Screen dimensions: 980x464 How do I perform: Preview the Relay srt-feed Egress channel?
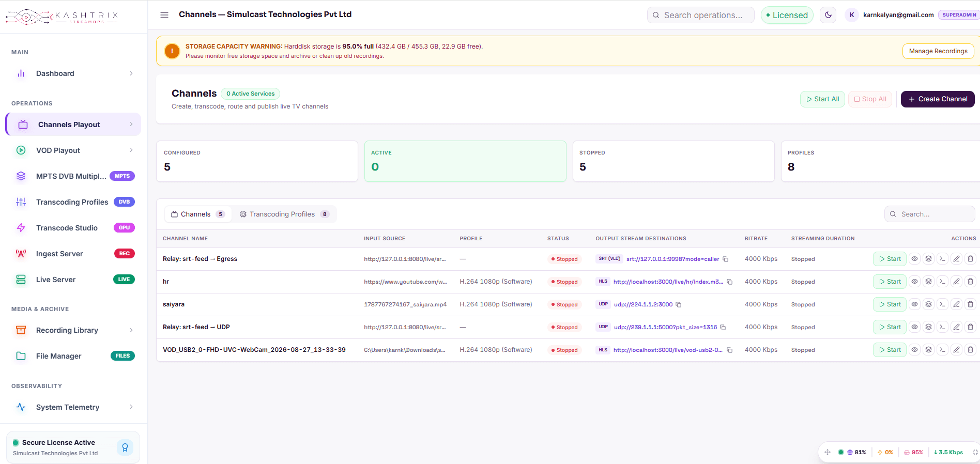click(x=914, y=259)
